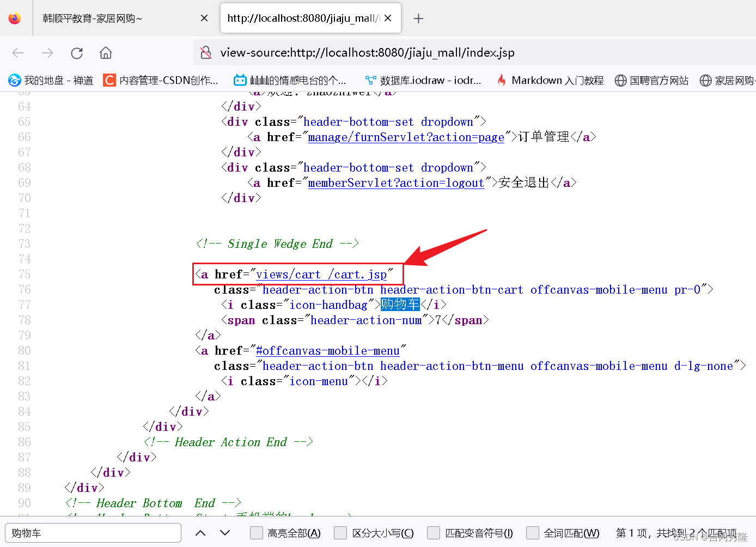756x547 pixels.
Task: Open the home page via home icon
Action: 106,53
